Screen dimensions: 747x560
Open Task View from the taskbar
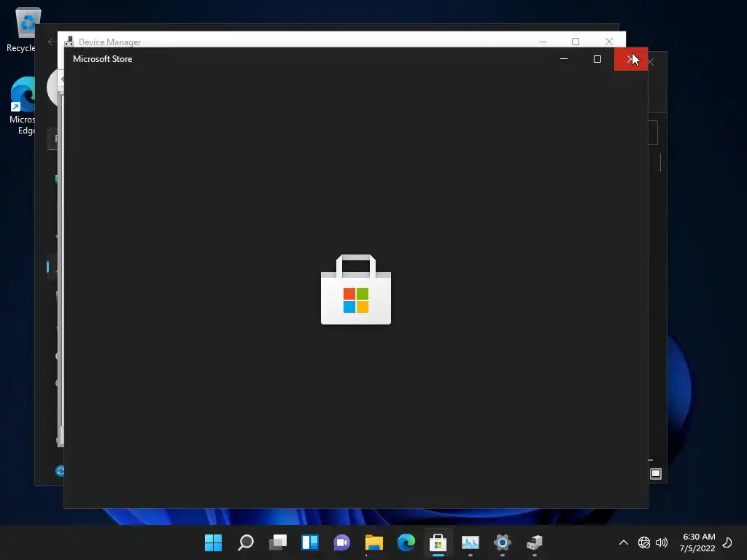278,542
